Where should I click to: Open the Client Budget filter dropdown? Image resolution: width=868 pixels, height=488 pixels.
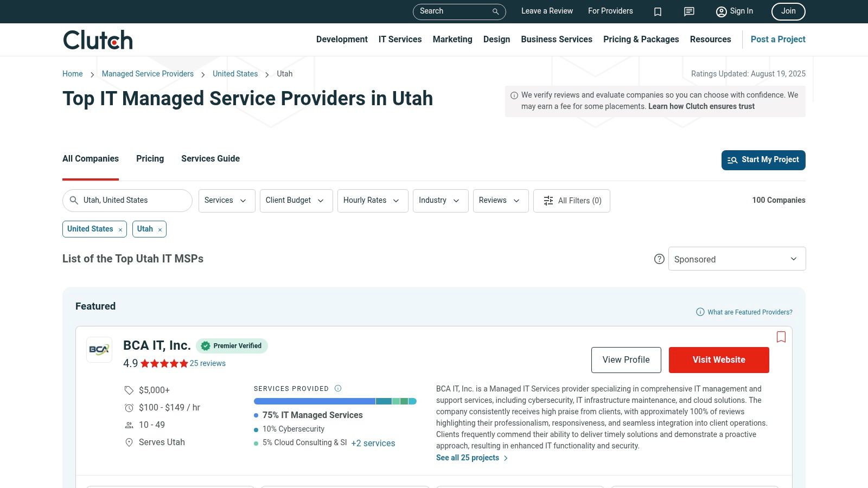click(296, 201)
